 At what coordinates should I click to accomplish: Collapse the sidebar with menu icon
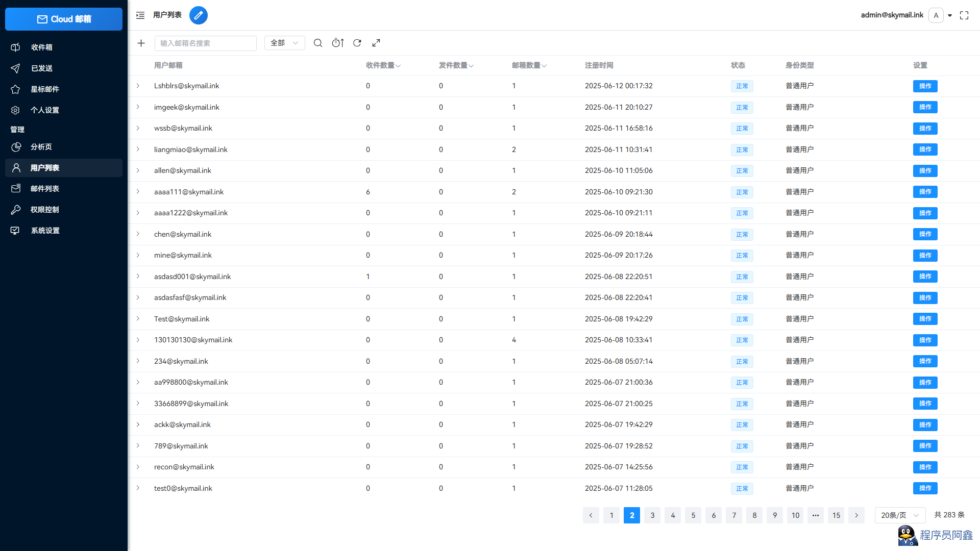point(140,15)
